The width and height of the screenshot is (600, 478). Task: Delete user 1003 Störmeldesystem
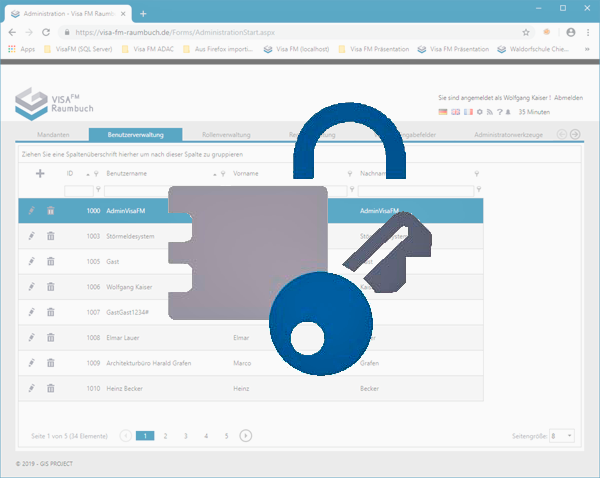(x=51, y=236)
